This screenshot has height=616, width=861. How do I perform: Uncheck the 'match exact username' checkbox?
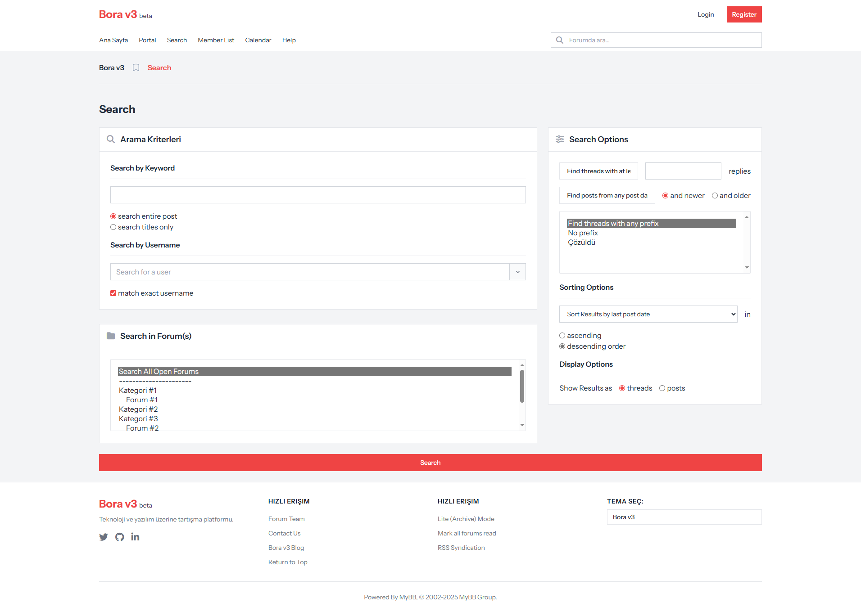pyautogui.click(x=113, y=293)
